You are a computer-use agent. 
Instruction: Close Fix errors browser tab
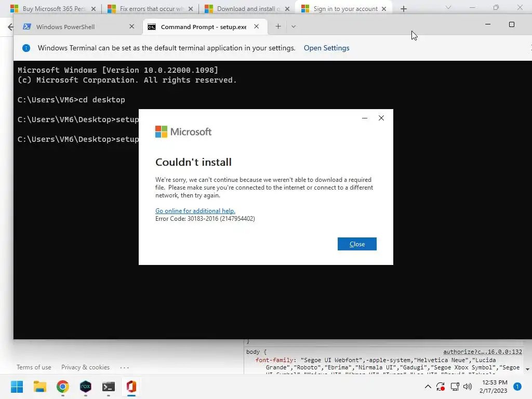pyautogui.click(x=191, y=9)
